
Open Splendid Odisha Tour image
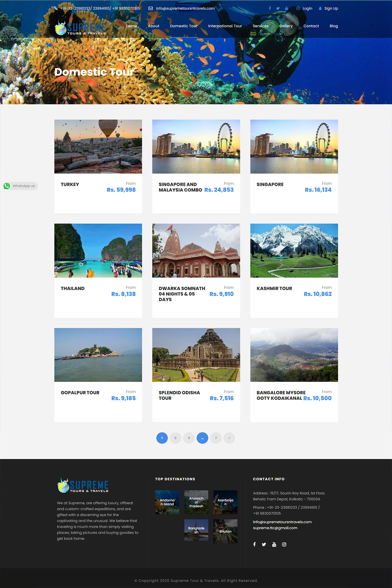196,355
